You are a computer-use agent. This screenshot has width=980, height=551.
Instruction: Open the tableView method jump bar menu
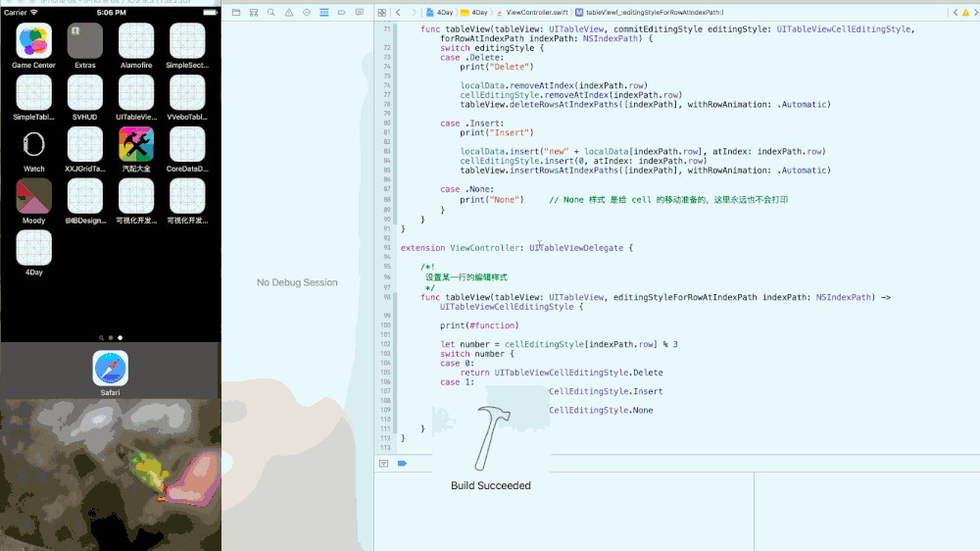(649, 12)
